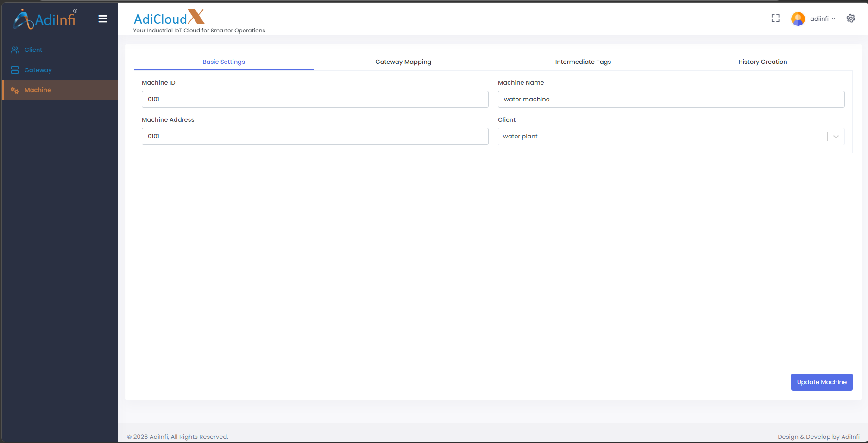Switch to the Gateway Mapping tab
The height and width of the screenshot is (443, 868).
[x=403, y=62]
